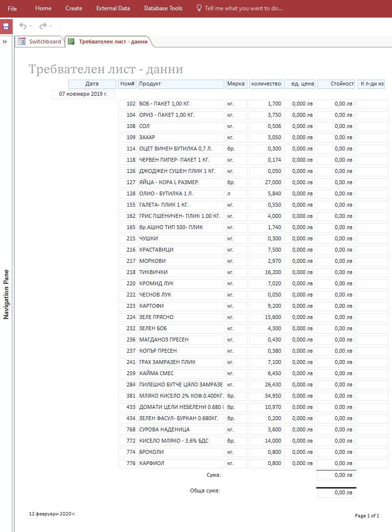Click the green report icon on Требвателен лист tab
392x532 pixels.
click(x=71, y=42)
